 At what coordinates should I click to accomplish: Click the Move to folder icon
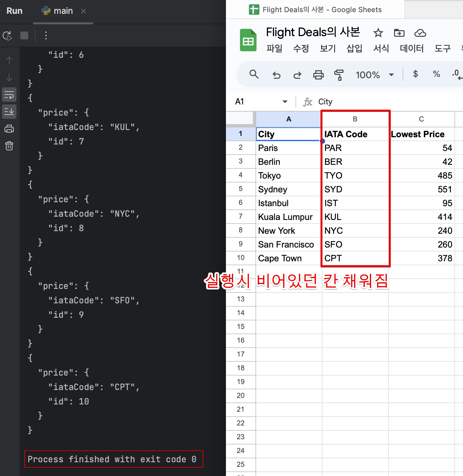[x=399, y=33]
